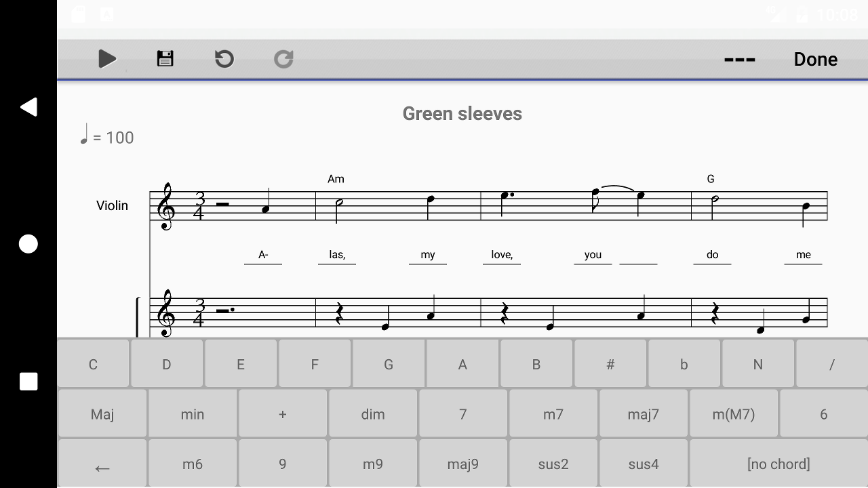Select the sharp (#) key

(610, 364)
